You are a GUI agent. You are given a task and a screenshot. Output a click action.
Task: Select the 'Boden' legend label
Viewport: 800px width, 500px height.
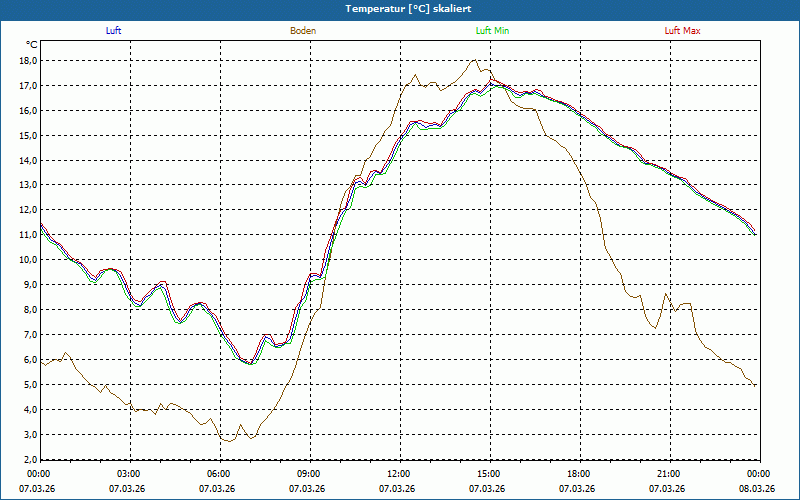coord(303,31)
